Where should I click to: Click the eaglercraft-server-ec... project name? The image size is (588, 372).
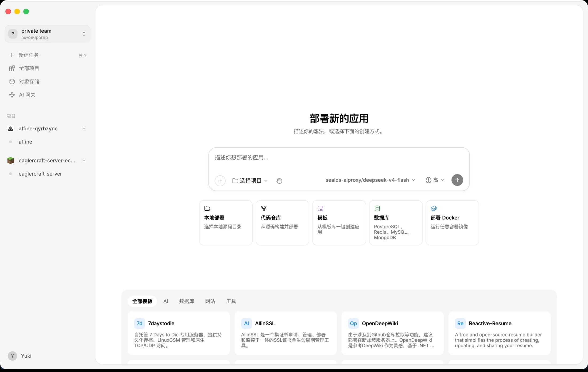[47, 161]
